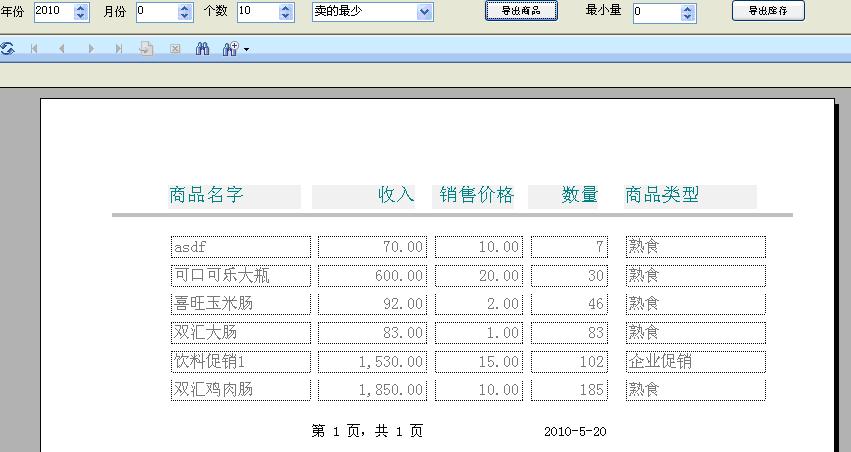Screen dimensions: 851x452
Task: Open the 卖的最少 sort dropdown
Action: [425, 11]
